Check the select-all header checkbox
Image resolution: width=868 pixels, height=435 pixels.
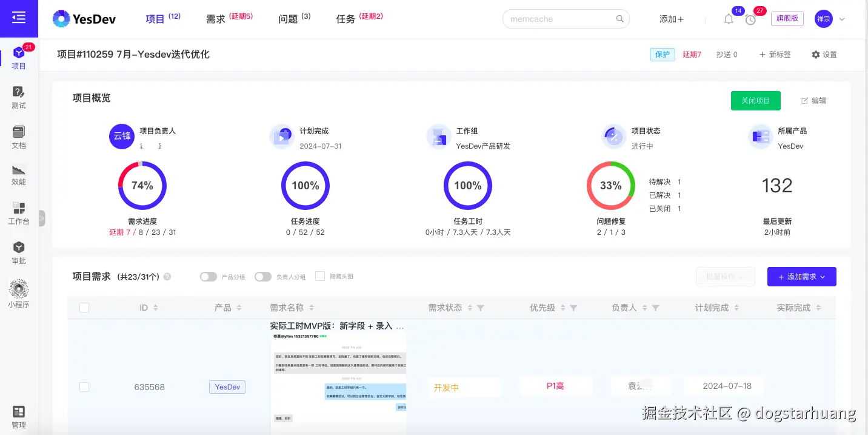[x=84, y=308]
